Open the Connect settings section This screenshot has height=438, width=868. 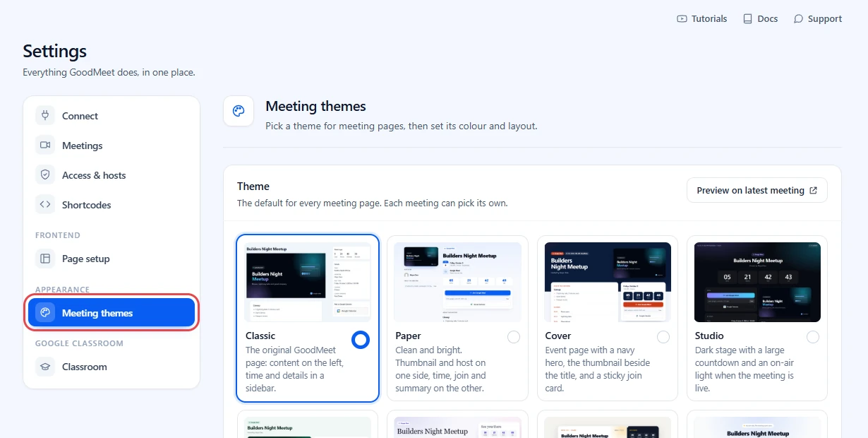click(x=111, y=116)
